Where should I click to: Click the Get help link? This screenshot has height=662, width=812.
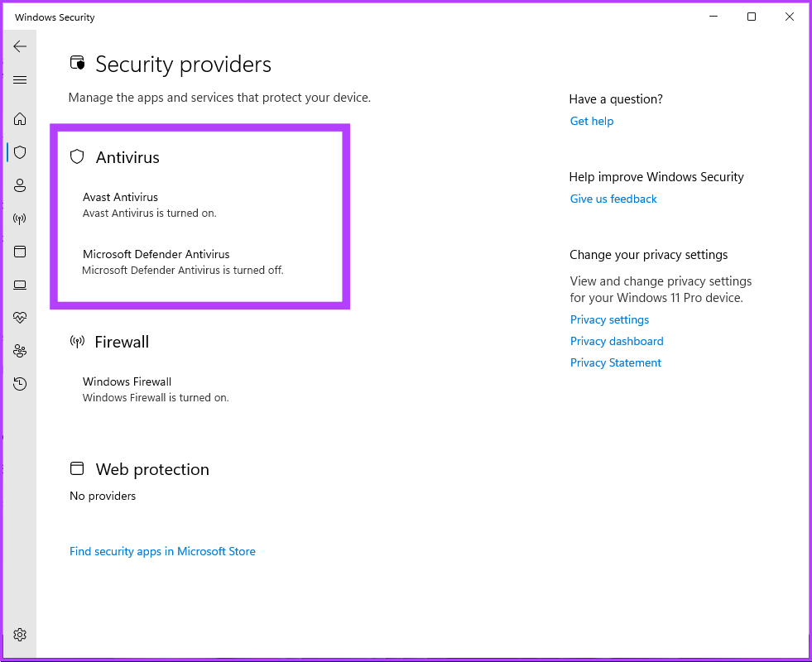[x=592, y=121]
